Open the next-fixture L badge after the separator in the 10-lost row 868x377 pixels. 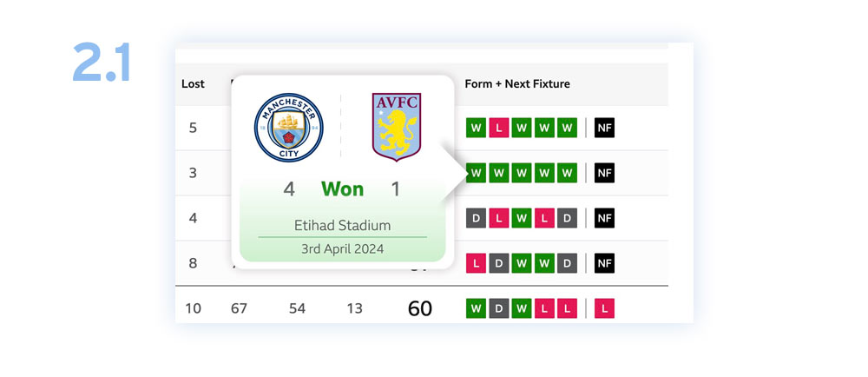tap(604, 308)
